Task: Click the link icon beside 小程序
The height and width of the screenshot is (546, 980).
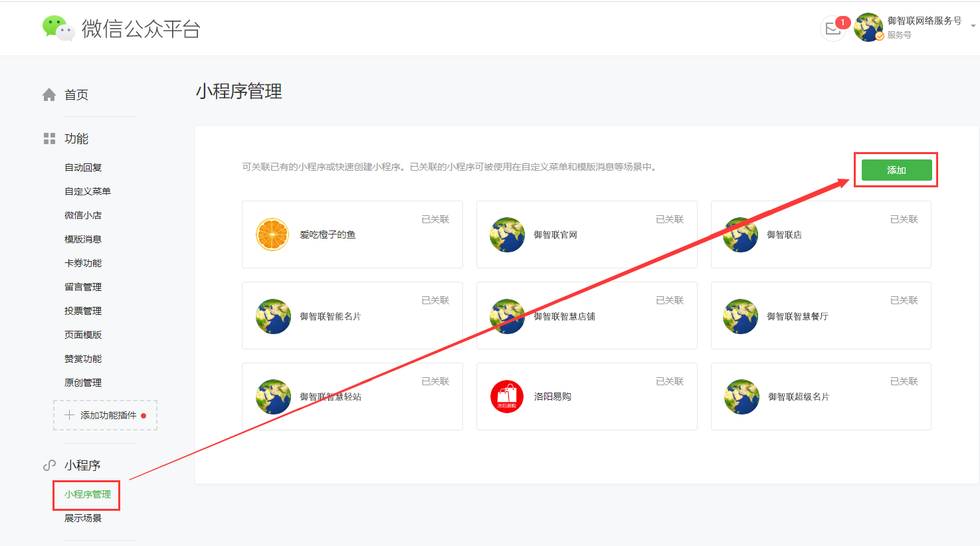Action: coord(49,466)
